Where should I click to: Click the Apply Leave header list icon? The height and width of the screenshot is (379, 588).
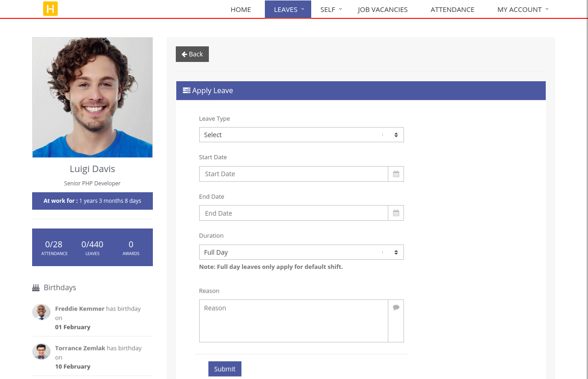(x=186, y=90)
